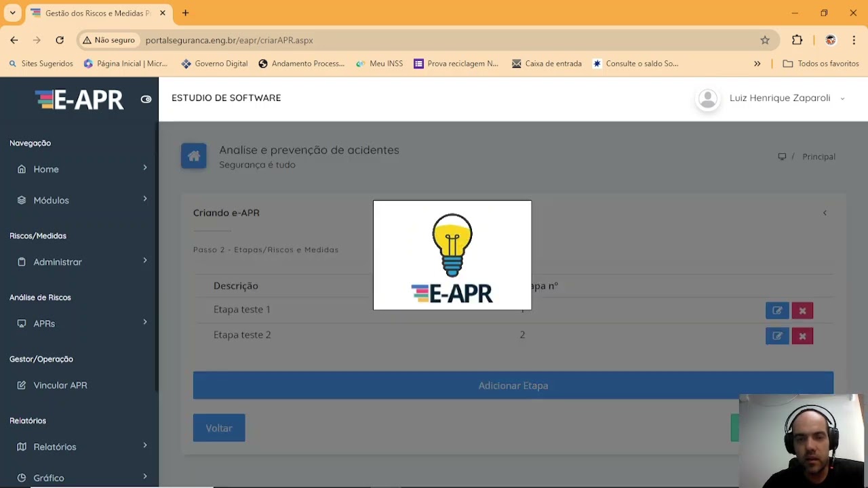Click the E-APR lightbulb loading image

452,255
